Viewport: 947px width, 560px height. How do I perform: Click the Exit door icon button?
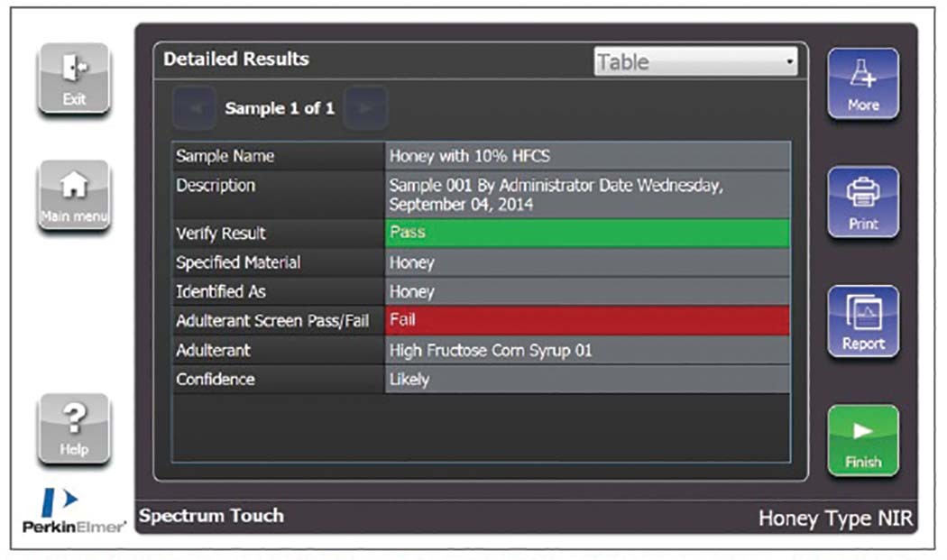[74, 78]
